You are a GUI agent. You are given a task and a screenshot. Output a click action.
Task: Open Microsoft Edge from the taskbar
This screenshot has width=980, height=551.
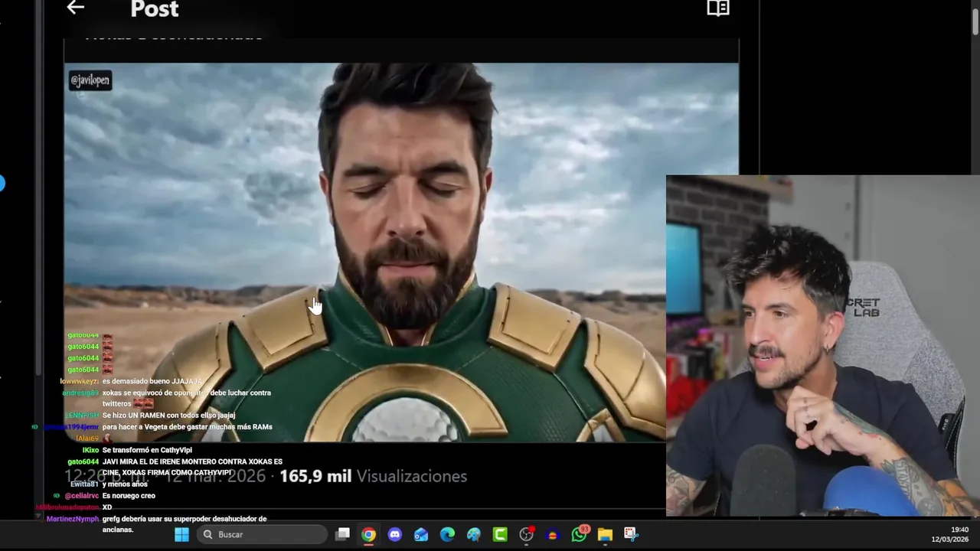447,534
